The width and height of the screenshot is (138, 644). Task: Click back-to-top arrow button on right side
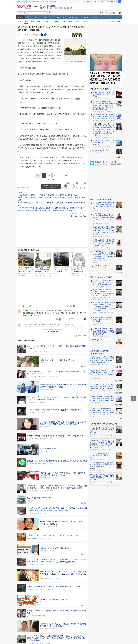(133, 398)
